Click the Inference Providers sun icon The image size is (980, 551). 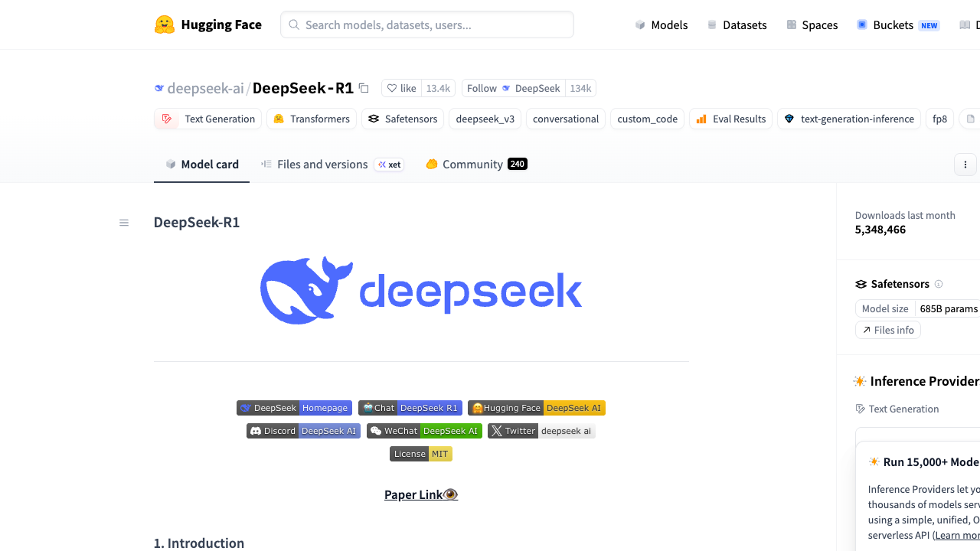pyautogui.click(x=860, y=381)
